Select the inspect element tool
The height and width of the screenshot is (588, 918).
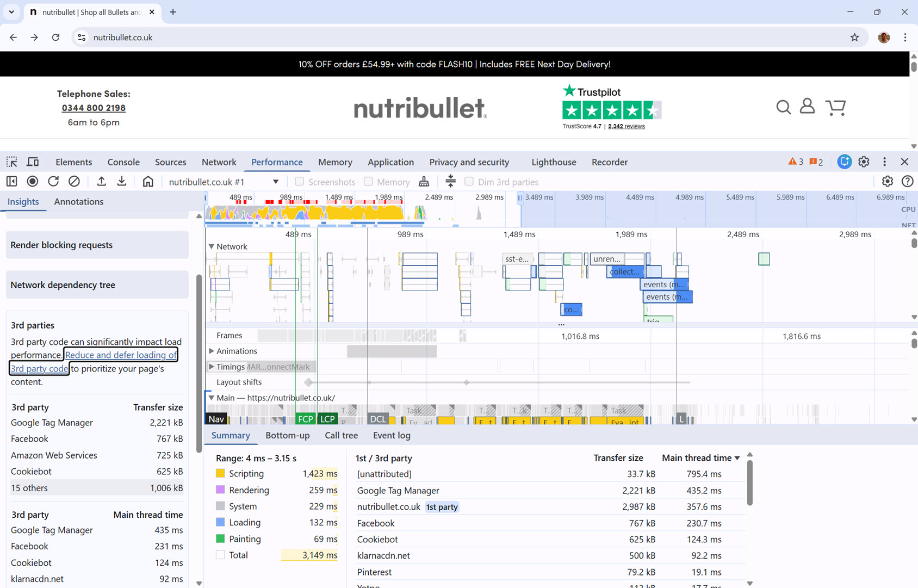click(x=11, y=162)
